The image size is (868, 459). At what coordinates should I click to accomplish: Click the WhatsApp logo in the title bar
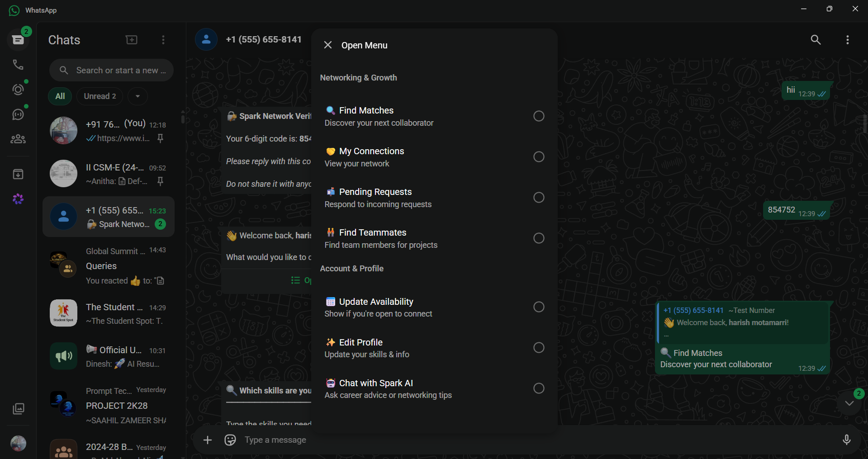[14, 10]
